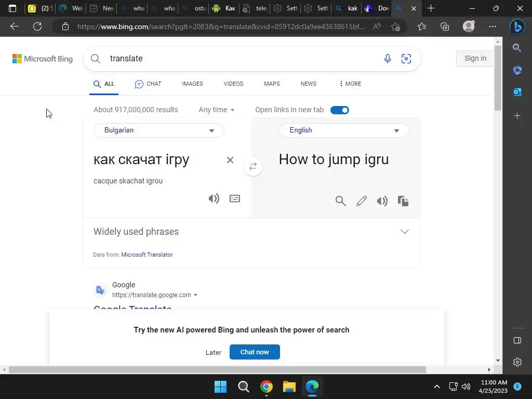Switch to the NEWS tab
Image resolution: width=532 pixels, height=399 pixels.
pyautogui.click(x=309, y=84)
